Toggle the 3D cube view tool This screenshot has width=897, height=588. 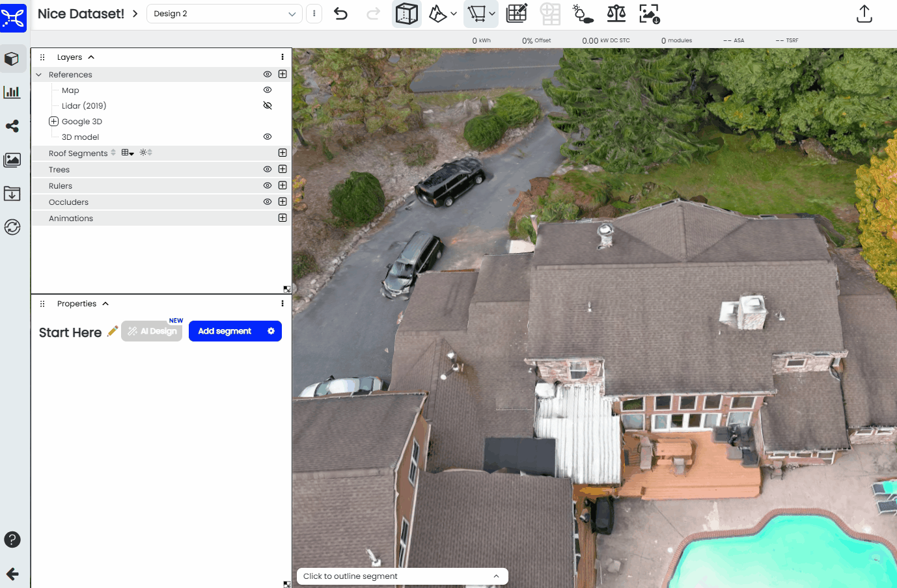point(407,14)
